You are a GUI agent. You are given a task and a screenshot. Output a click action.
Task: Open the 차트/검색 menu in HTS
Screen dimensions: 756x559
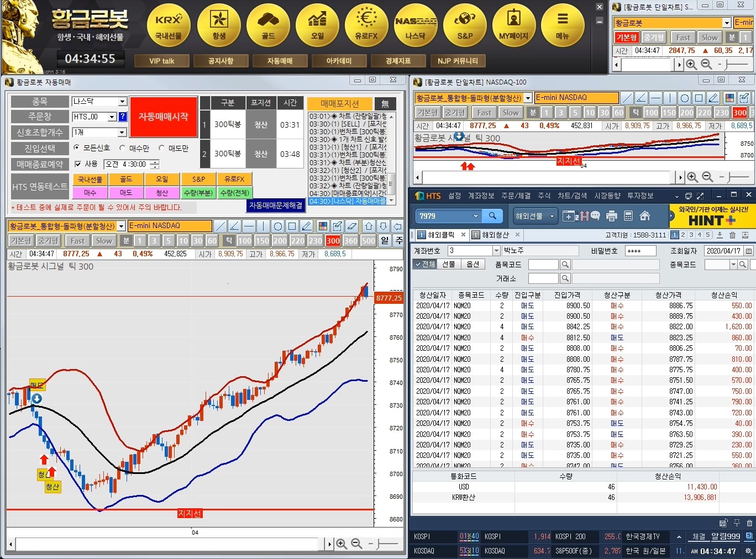(x=573, y=196)
